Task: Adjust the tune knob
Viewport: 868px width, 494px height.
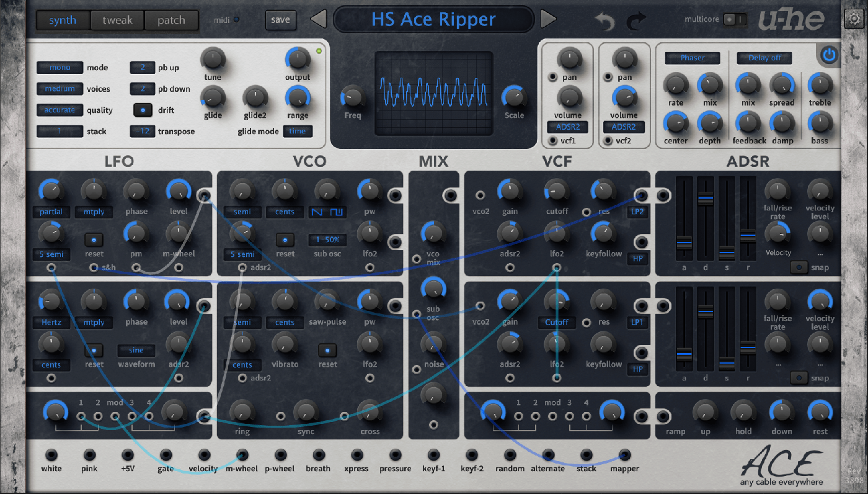Action: point(213,60)
